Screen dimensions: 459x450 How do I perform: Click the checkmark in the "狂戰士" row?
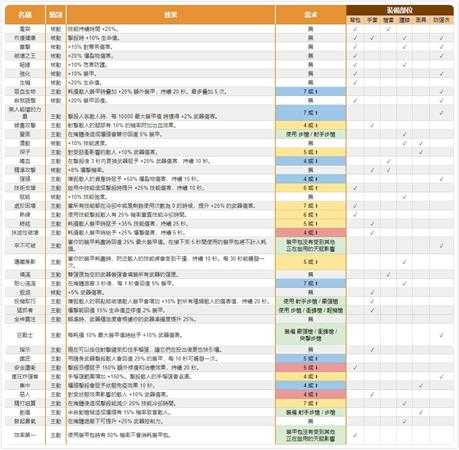pyautogui.click(x=442, y=335)
